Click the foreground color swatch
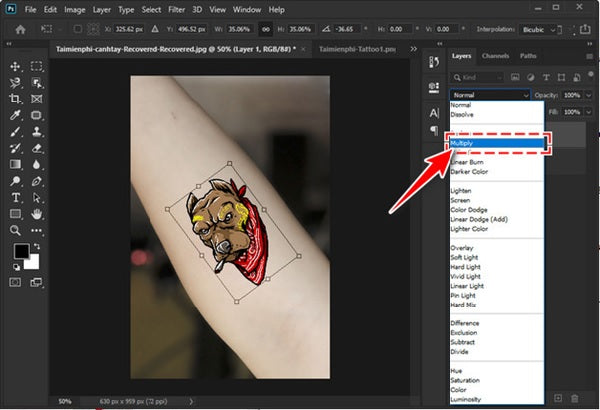This screenshot has height=410, width=600. point(21,251)
